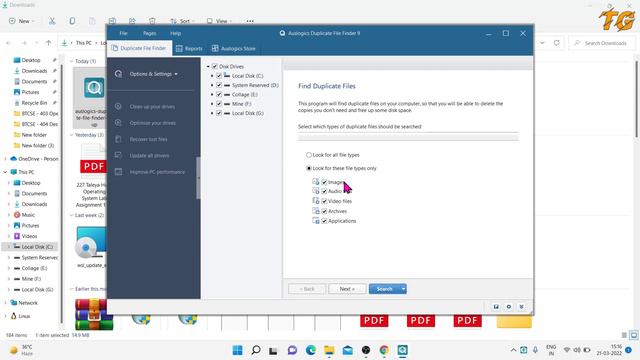Image resolution: width=640 pixels, height=360 pixels.
Task: Click the taskbar Search icon
Action: 256,350
